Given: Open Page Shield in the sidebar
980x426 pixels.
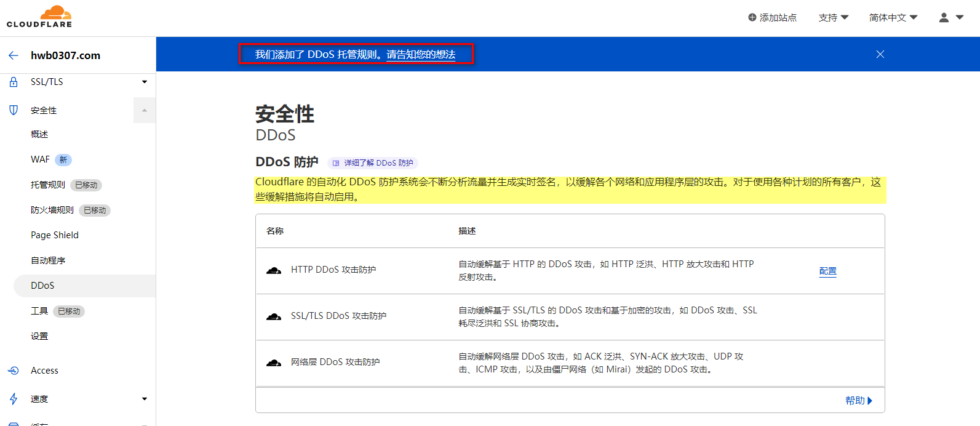Looking at the screenshot, I should coord(55,235).
